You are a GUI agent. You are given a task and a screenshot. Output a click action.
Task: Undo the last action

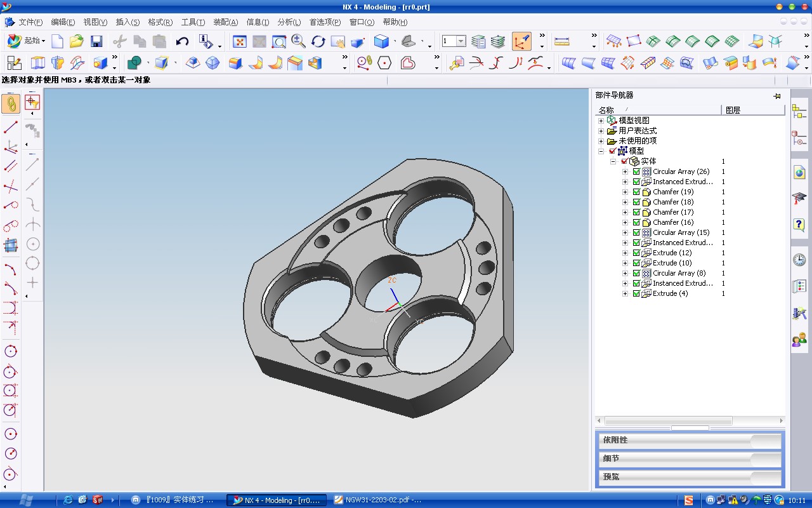point(182,42)
